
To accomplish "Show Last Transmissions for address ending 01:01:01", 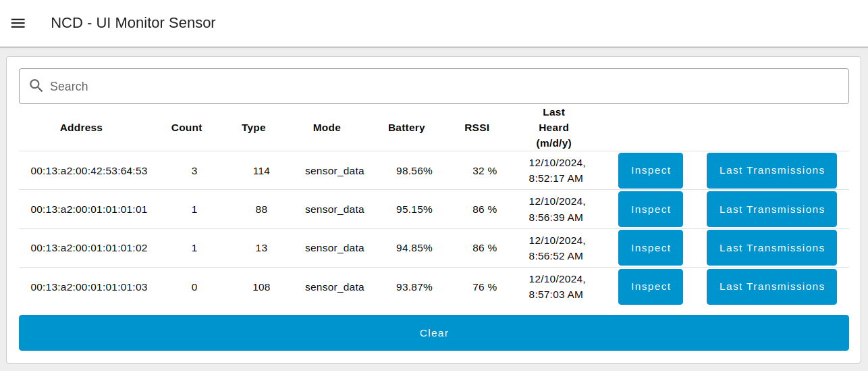I will (x=771, y=209).
